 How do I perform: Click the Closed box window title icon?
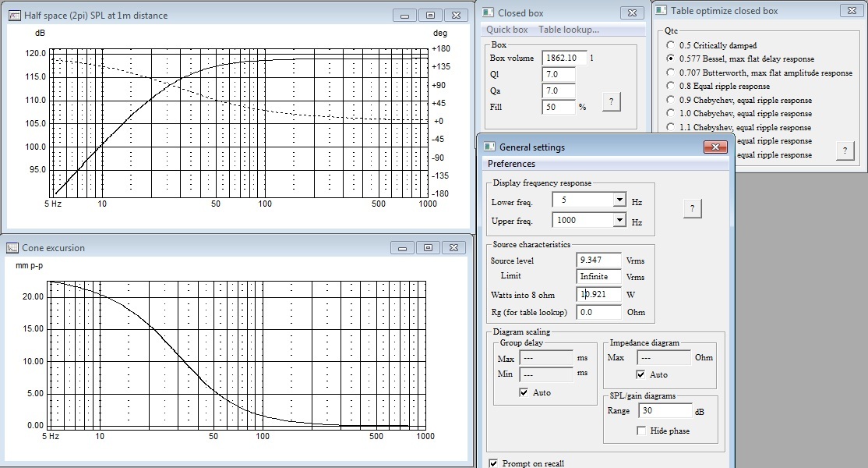(x=489, y=12)
